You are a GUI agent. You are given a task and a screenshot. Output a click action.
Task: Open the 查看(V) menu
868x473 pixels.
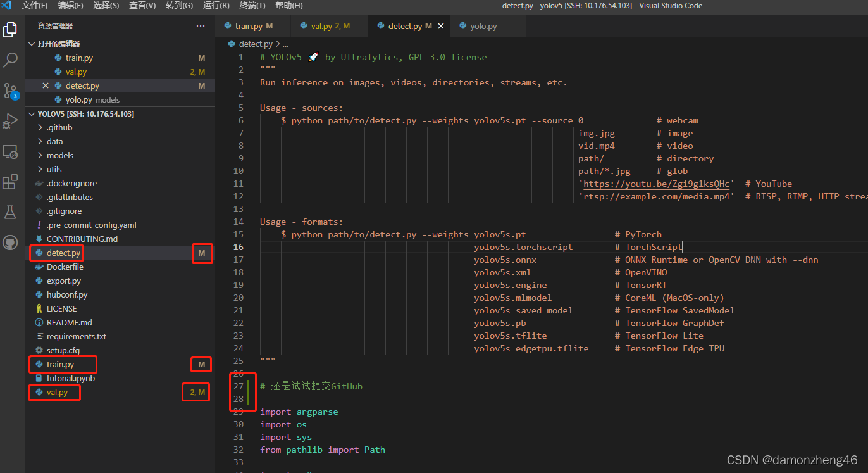point(142,6)
